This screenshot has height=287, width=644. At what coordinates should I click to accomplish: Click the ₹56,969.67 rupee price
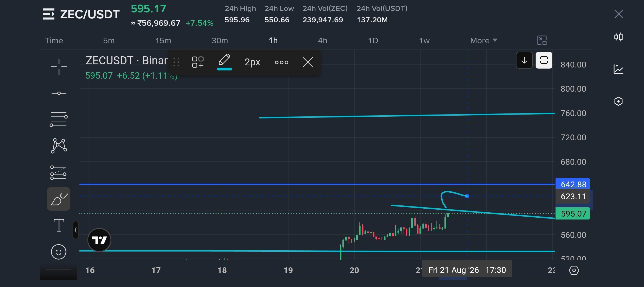[x=159, y=23]
